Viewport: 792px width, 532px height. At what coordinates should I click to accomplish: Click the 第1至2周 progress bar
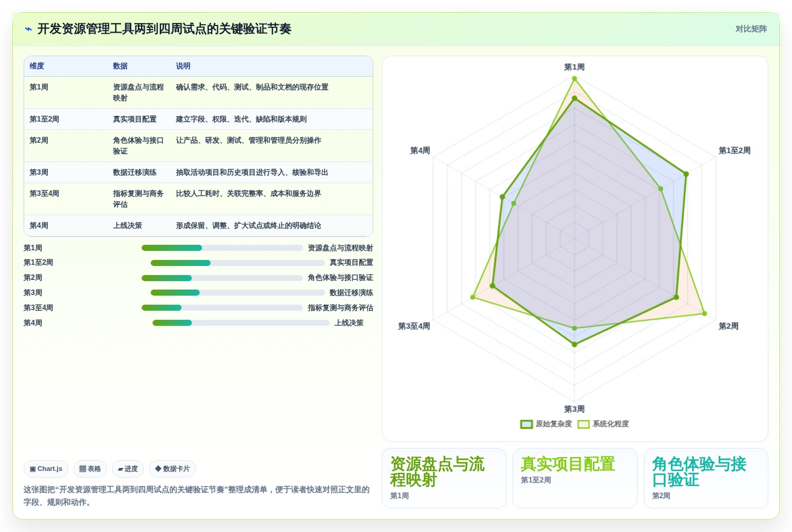[x=238, y=263]
